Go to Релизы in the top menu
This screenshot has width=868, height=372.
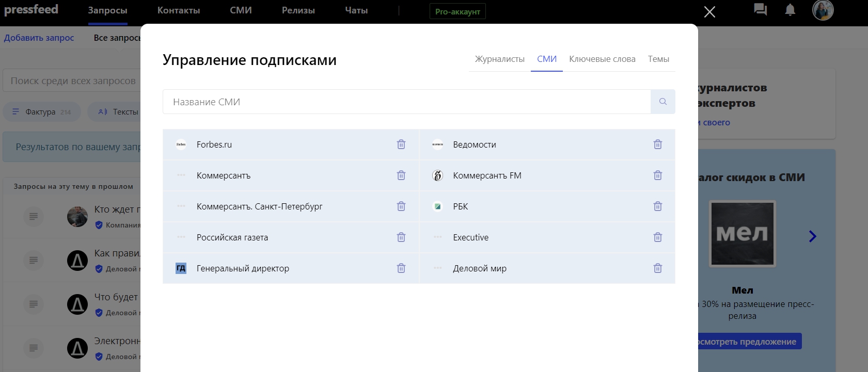(298, 10)
